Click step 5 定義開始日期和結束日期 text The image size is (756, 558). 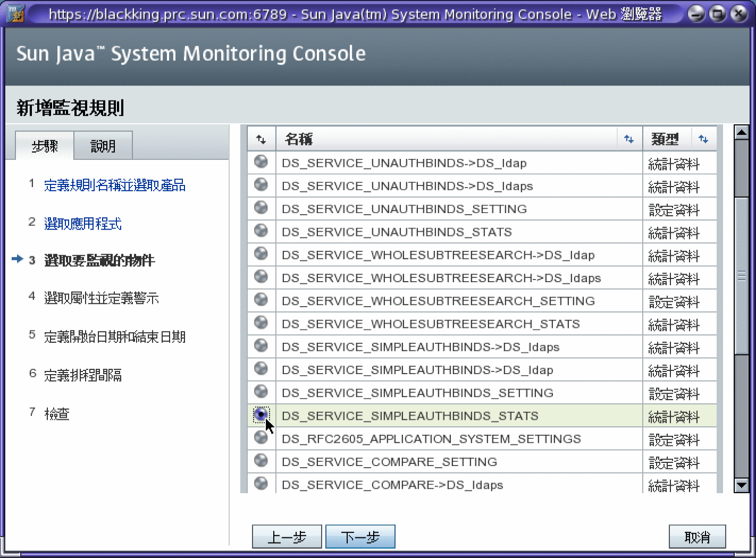click(x=115, y=336)
